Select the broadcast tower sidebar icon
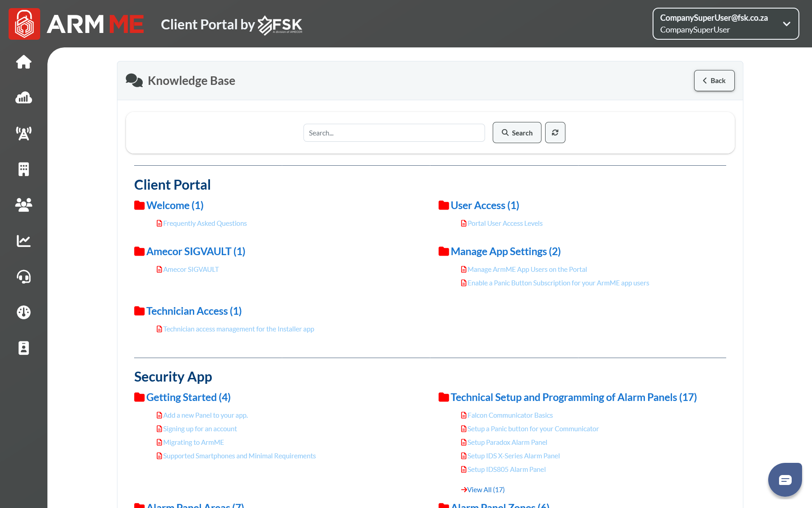 23,133
